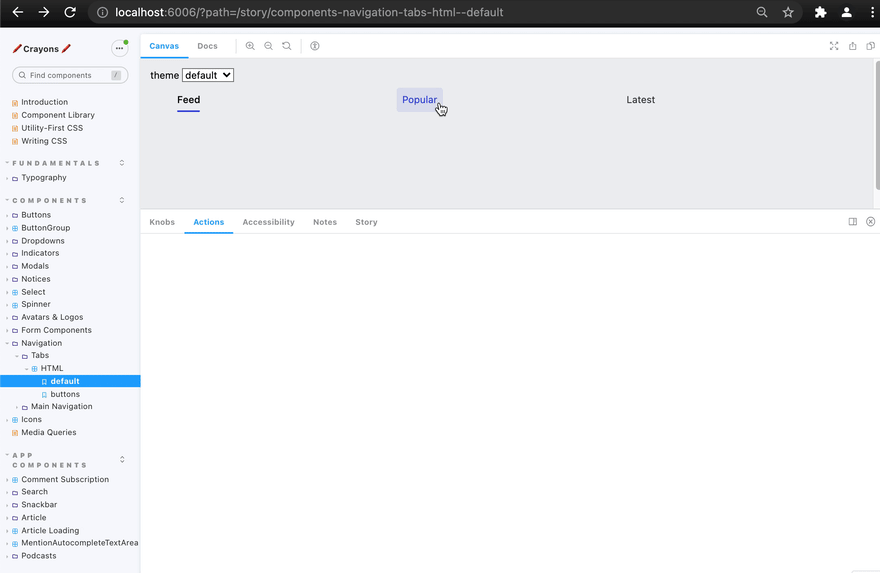Open the Notes panel tab
This screenshot has height=573, width=880.
(325, 222)
